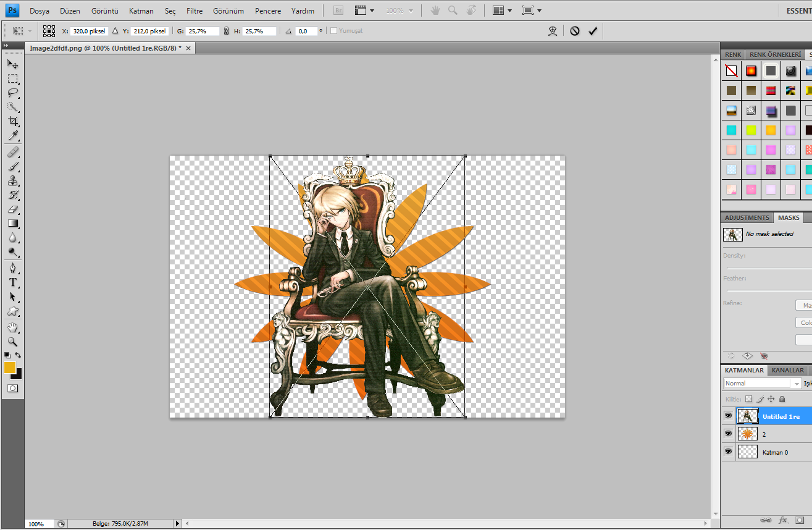Select the Custom Shape tool

point(13,311)
